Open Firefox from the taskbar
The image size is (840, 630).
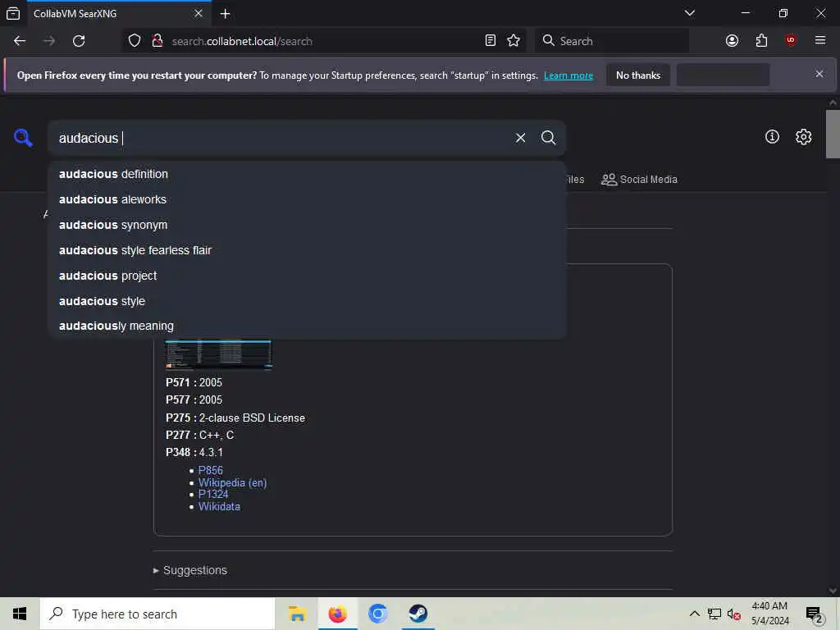tap(337, 614)
